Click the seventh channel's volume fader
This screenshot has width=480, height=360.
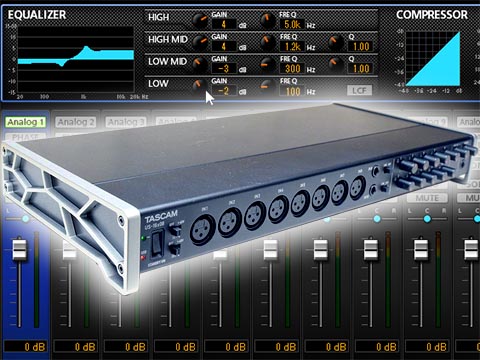coord(321,249)
